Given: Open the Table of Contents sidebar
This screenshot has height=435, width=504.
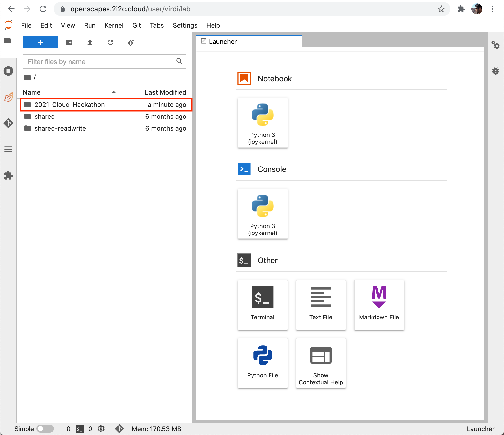Looking at the screenshot, I should 8,149.
